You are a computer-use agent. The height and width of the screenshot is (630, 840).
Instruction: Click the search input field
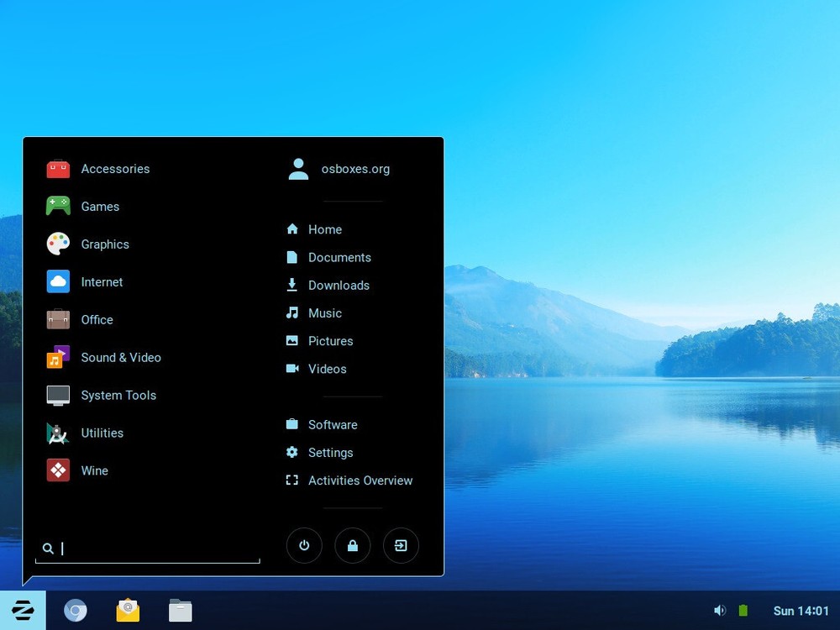pos(147,549)
